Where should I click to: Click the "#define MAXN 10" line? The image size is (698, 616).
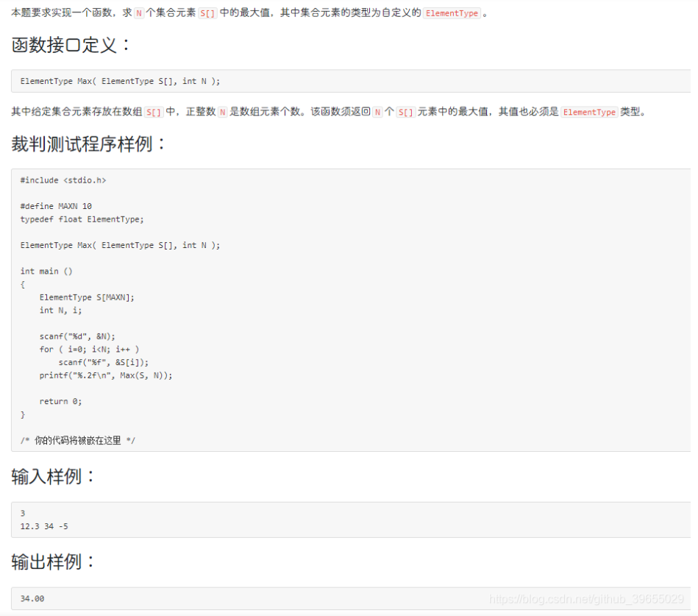pyautogui.click(x=55, y=206)
